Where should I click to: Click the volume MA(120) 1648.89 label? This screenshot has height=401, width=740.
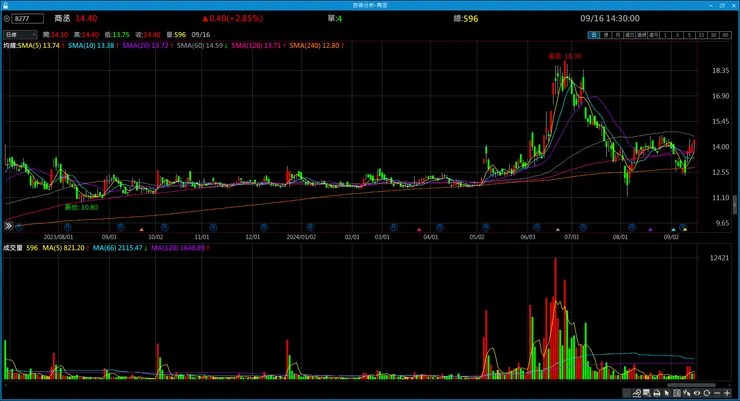point(178,248)
